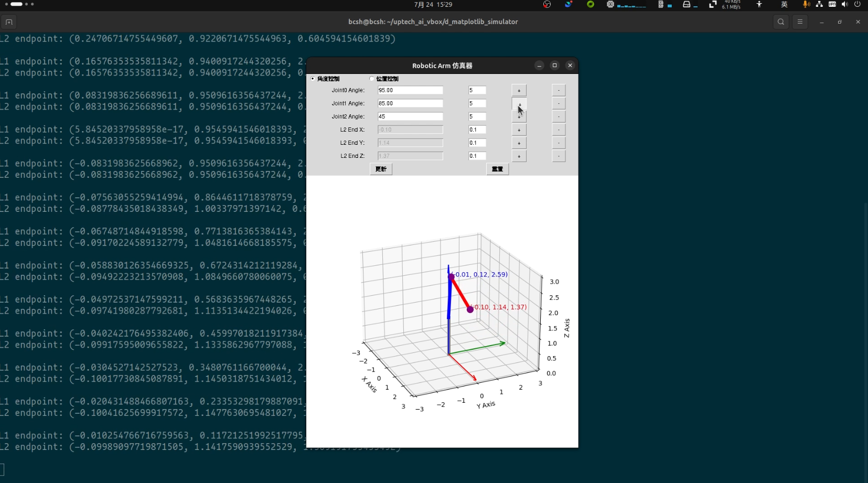Click the L2 End X step size field
This screenshot has width=868, height=483.
pyautogui.click(x=477, y=130)
